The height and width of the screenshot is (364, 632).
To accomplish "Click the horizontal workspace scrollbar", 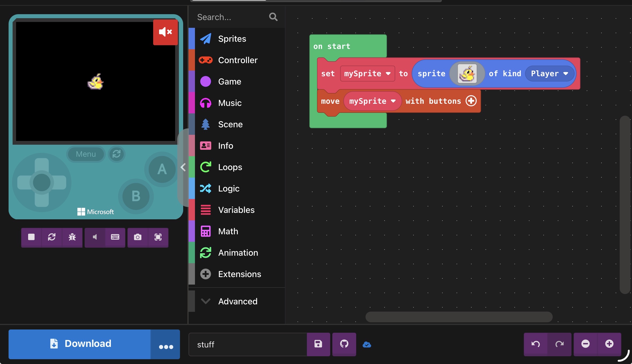I will 459,317.
